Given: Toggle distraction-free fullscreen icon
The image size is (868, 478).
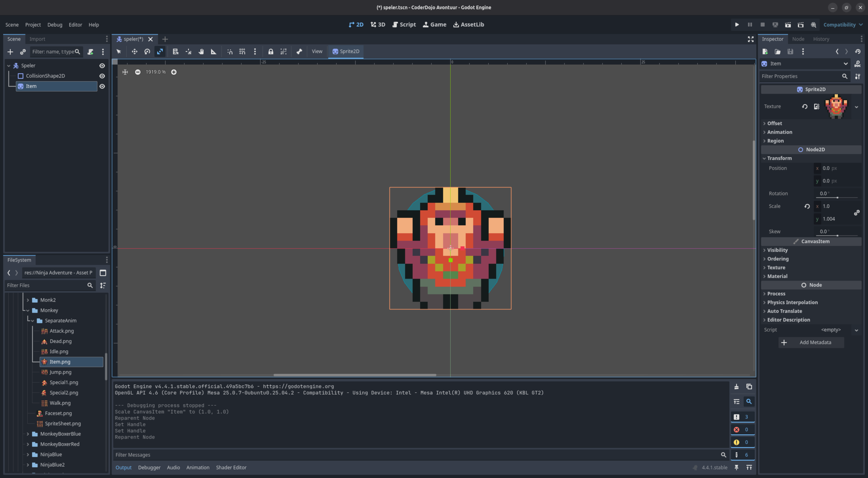Looking at the screenshot, I should pyautogui.click(x=751, y=39).
